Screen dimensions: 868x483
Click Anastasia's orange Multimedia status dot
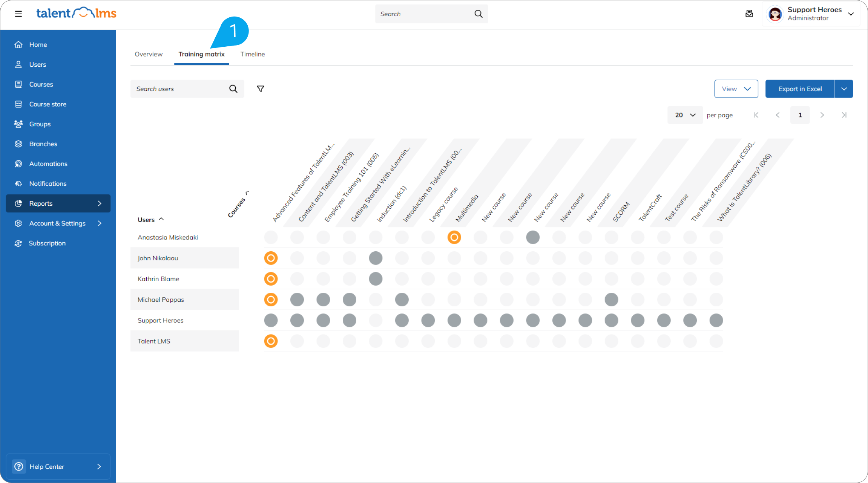pyautogui.click(x=454, y=237)
